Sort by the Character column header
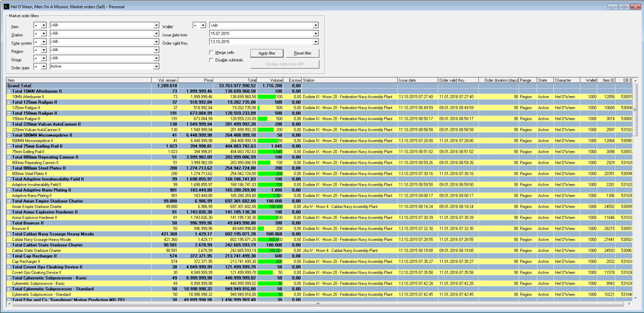 [x=567, y=80]
